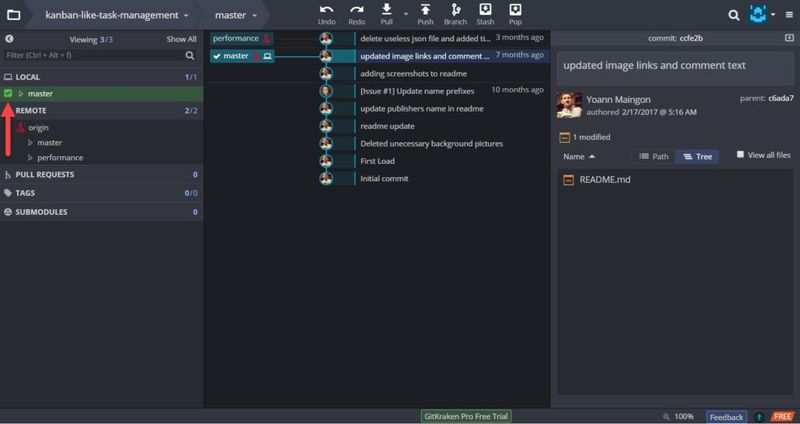The width and height of the screenshot is (800, 424).
Task: Switch file view to Path
Action: click(x=654, y=156)
